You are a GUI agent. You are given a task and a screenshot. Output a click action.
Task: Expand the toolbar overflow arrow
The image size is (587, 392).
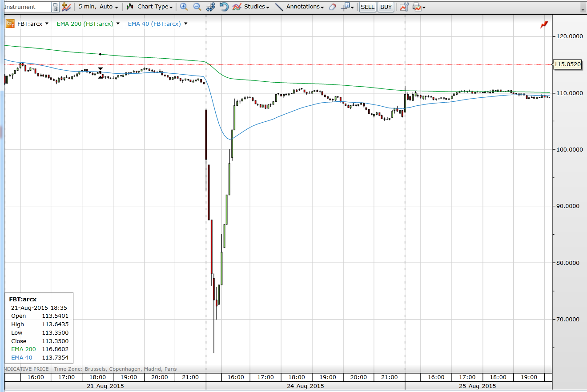click(x=583, y=8)
